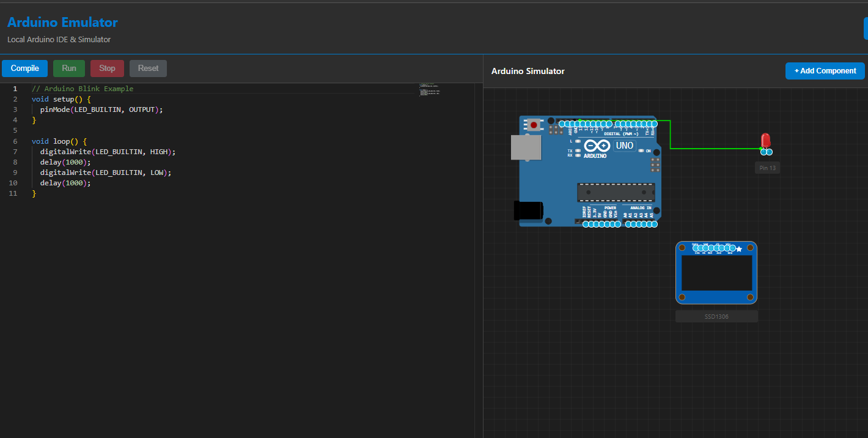The width and height of the screenshot is (868, 438).
Task: Click the L indicator LED on the board
Action: coord(578,141)
